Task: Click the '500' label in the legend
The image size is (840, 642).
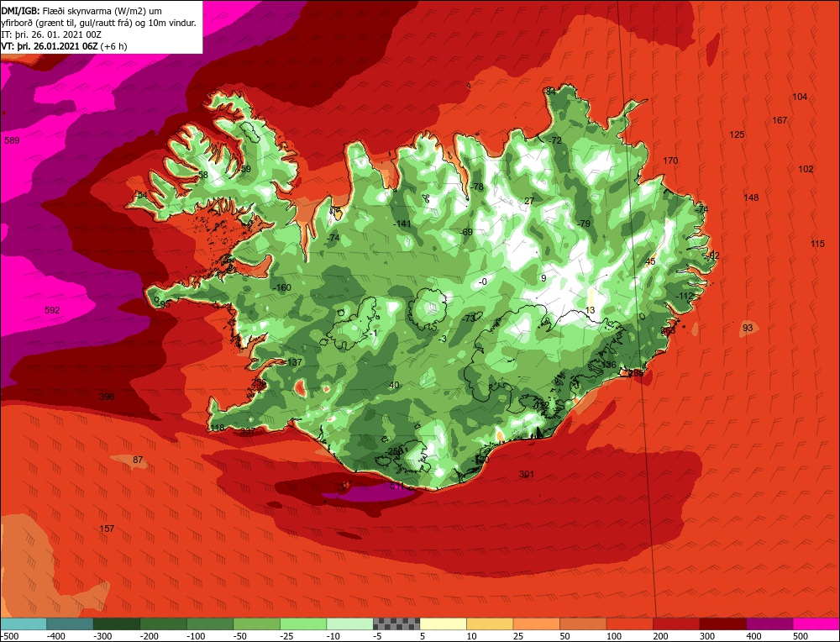Action: [x=801, y=636]
